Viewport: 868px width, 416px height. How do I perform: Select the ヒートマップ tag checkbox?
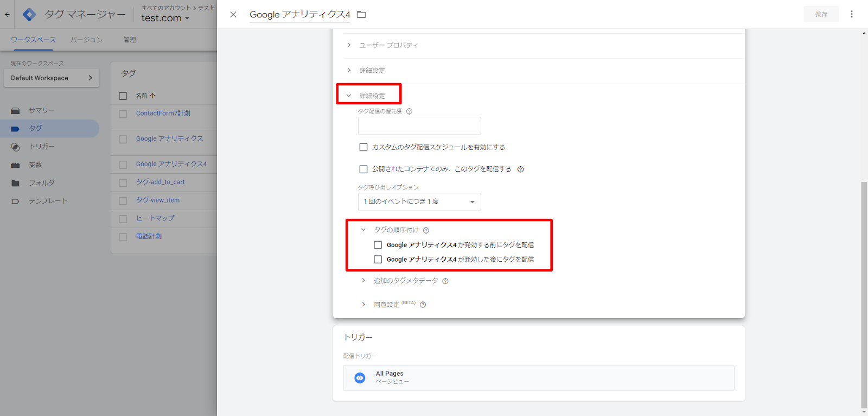pos(123,219)
